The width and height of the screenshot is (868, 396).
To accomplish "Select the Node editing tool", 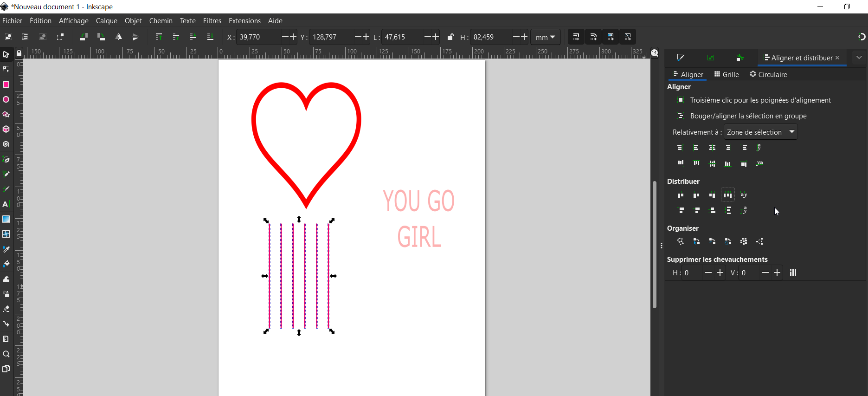I will (x=6, y=70).
